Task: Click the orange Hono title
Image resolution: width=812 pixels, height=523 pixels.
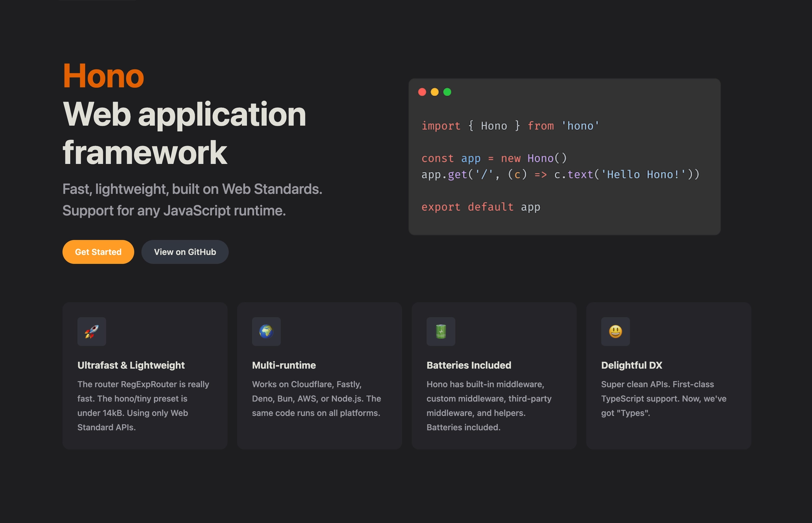Action: click(104, 76)
